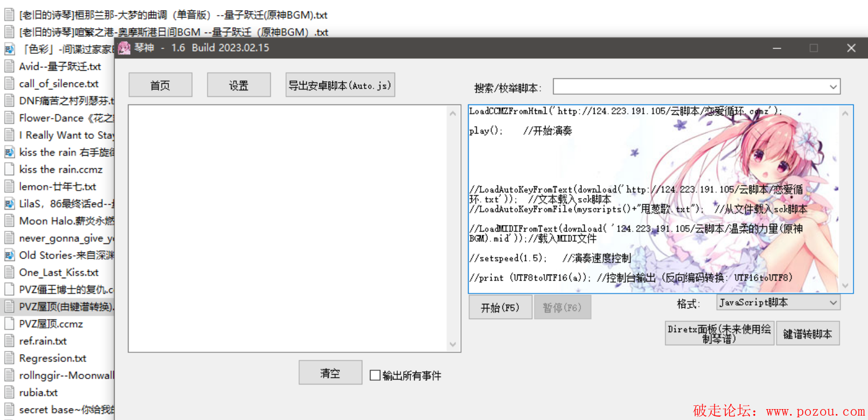Go to the 首页 page

tap(160, 85)
